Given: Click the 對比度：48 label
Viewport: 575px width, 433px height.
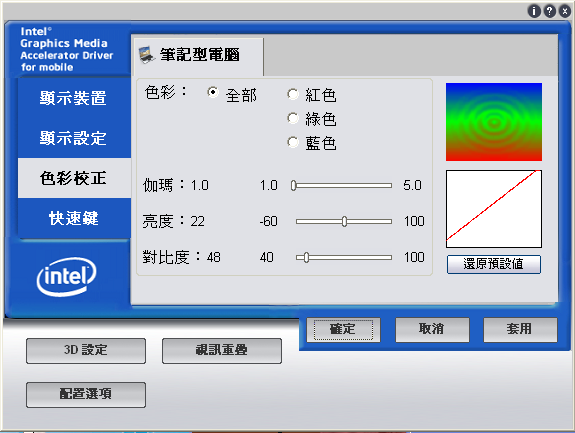Looking at the screenshot, I should pos(182,257).
